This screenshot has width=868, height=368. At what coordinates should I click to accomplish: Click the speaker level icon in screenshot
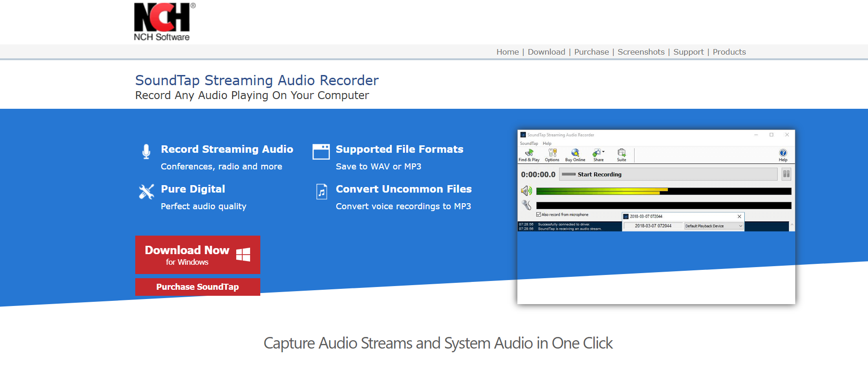coord(527,191)
